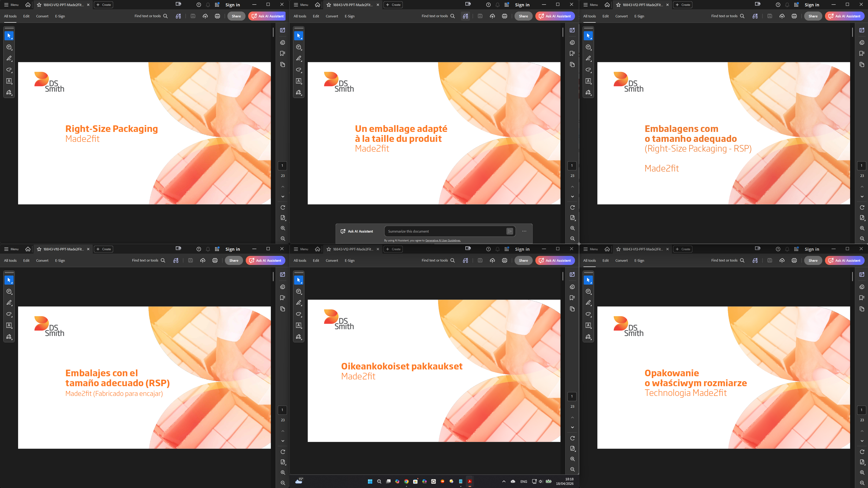Click print icon in Right-Size Packaging window

217,16
